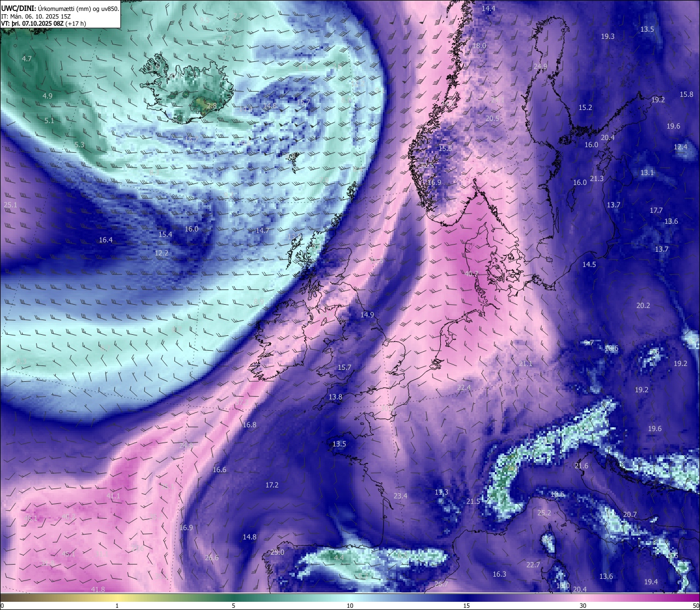Click the 12.2 value label
700x610 pixels.
(x=161, y=253)
